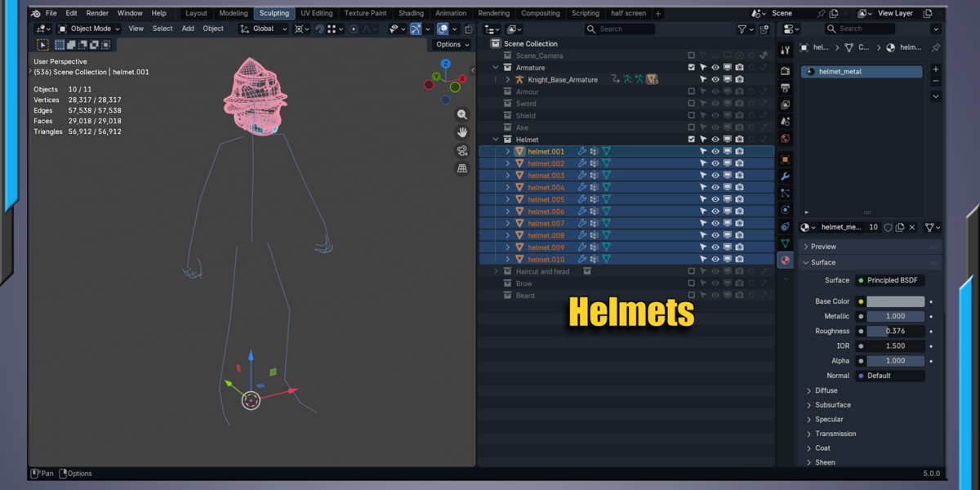Image resolution: width=980 pixels, height=490 pixels.
Task: Select the pan hand icon in viewport
Action: (x=462, y=132)
